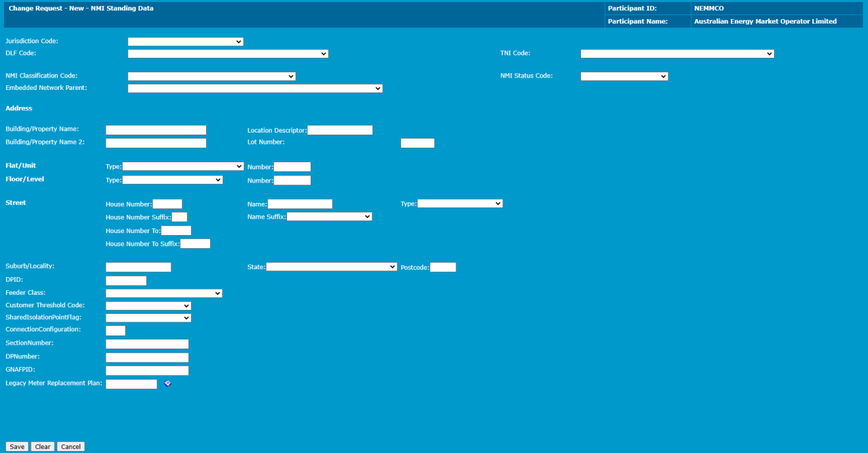Click the Clear button
This screenshot has height=453, width=868.
tap(43, 446)
